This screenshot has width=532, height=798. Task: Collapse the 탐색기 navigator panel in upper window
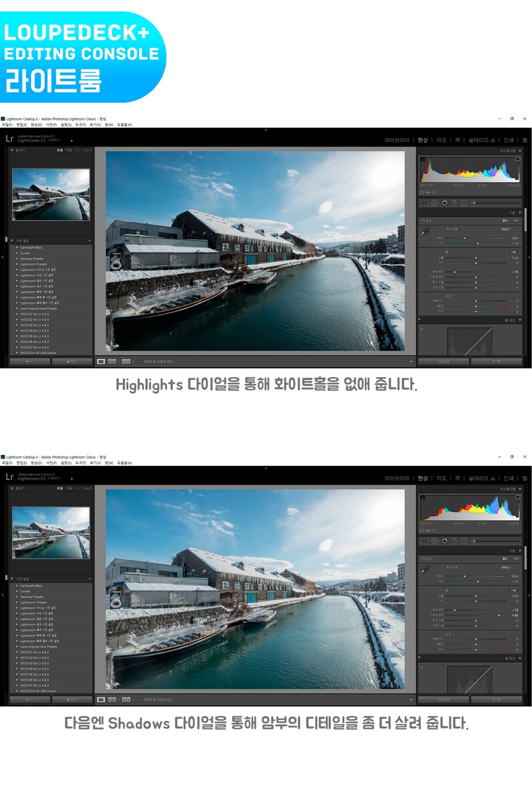click(x=12, y=150)
